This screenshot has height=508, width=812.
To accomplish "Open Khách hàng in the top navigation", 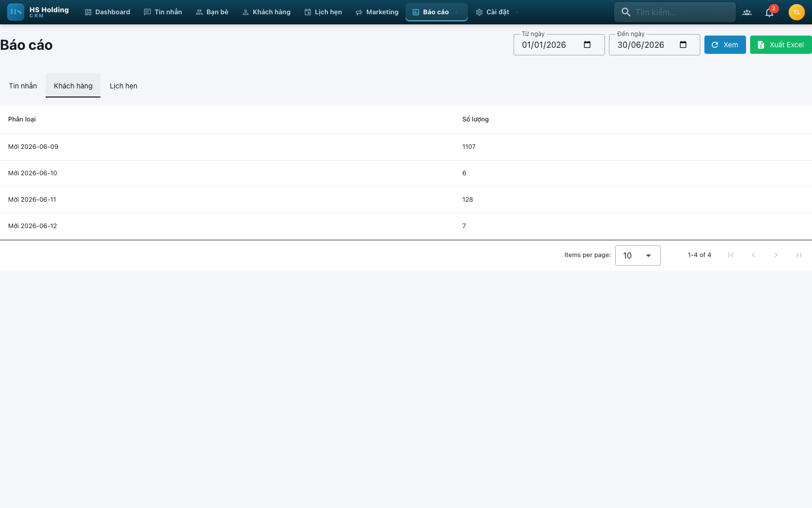I will coord(266,12).
